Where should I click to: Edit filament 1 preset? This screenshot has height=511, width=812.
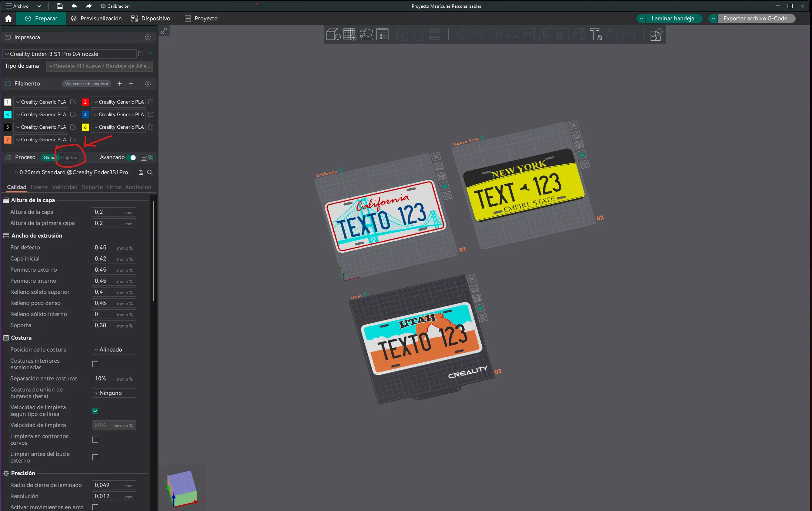(x=73, y=102)
